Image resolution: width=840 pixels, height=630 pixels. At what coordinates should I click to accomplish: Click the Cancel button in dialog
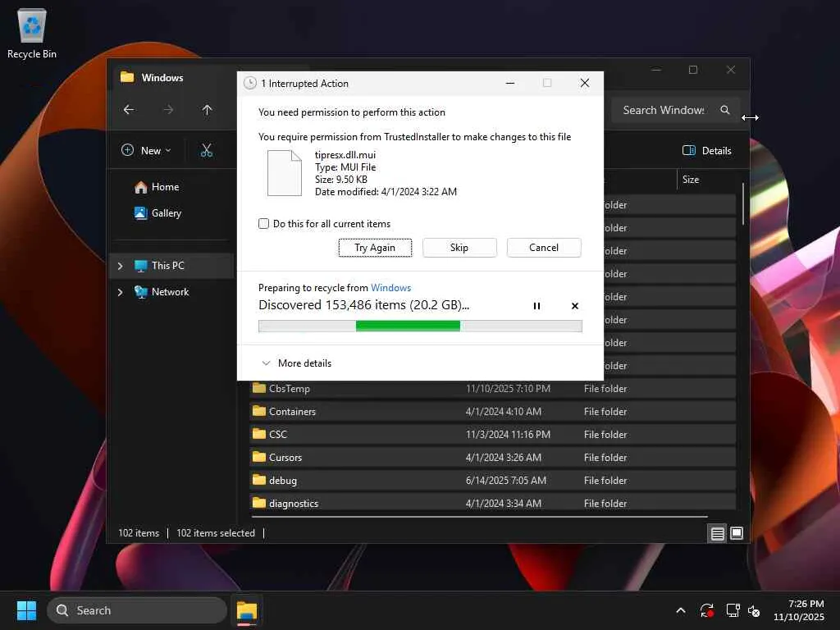click(x=544, y=248)
